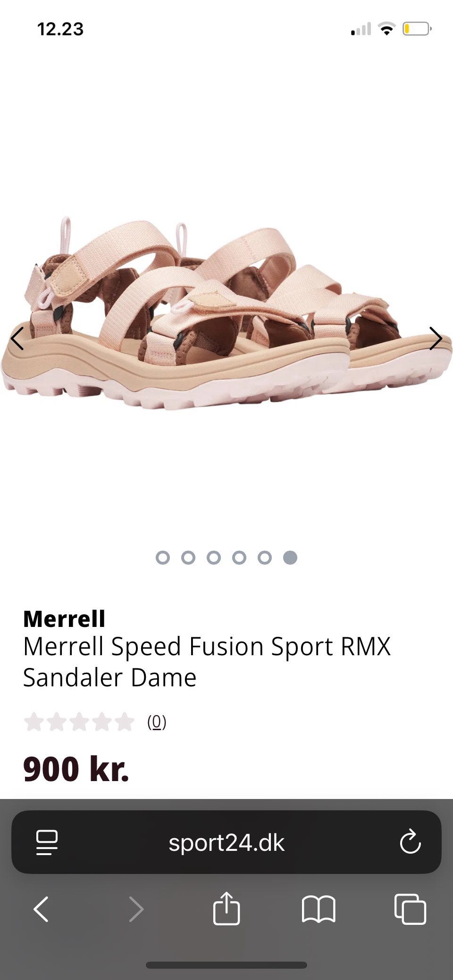Open Safari bookmarks
This screenshot has height=980, width=453.
coord(319,909)
